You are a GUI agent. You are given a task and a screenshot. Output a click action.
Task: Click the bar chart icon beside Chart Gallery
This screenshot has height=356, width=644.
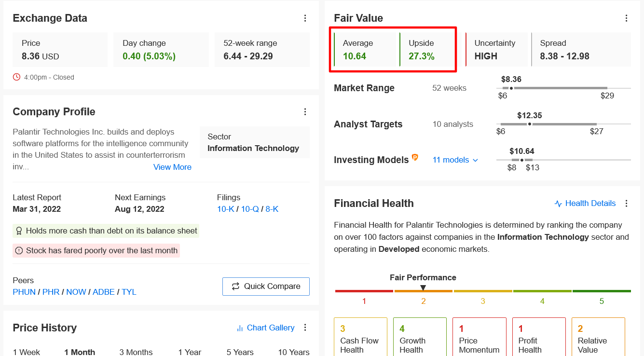240,328
